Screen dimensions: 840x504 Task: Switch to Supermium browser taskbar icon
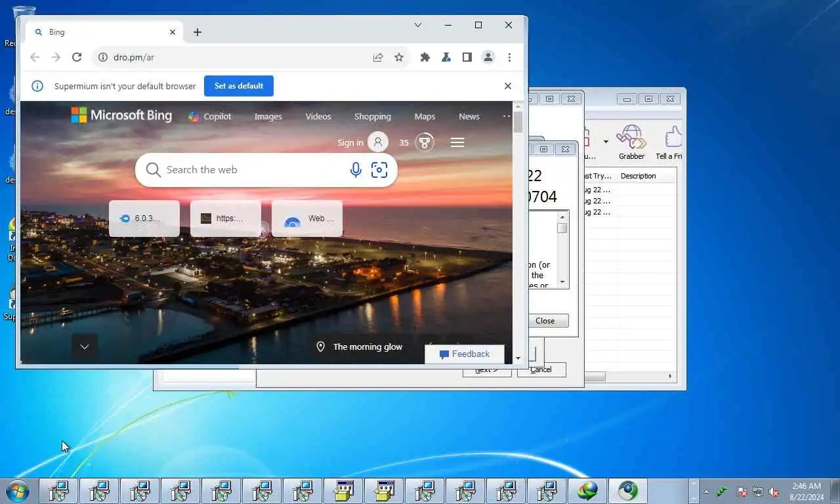click(628, 491)
